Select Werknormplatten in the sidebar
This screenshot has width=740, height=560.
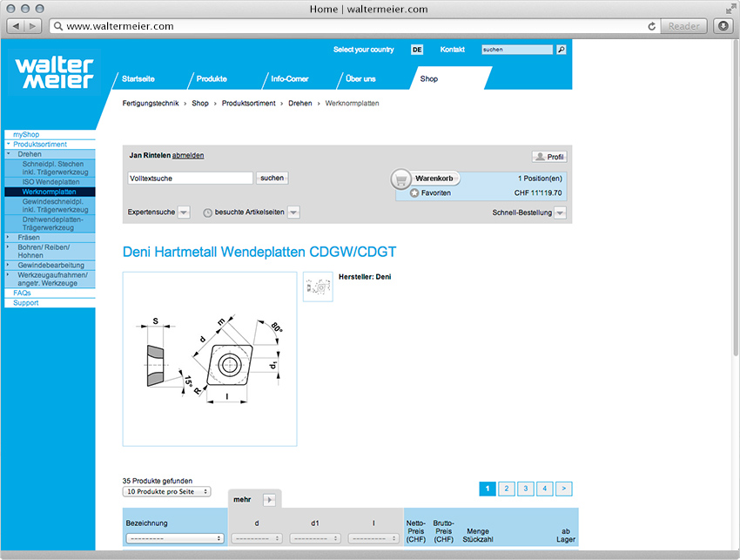point(49,192)
